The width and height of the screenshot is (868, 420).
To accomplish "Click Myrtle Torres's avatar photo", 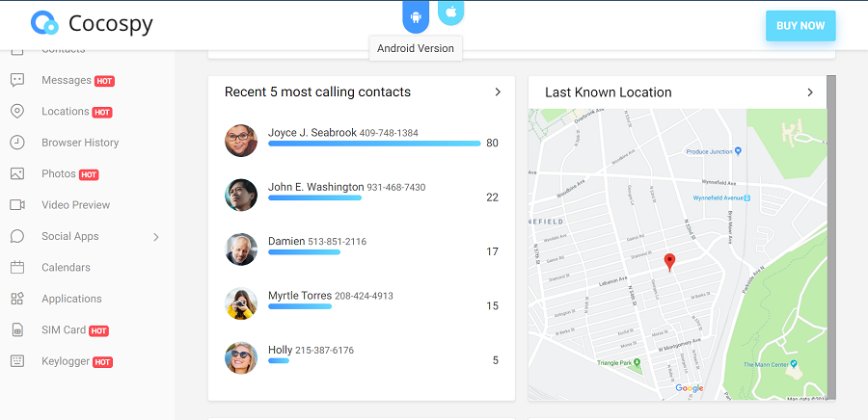I will pyautogui.click(x=241, y=303).
